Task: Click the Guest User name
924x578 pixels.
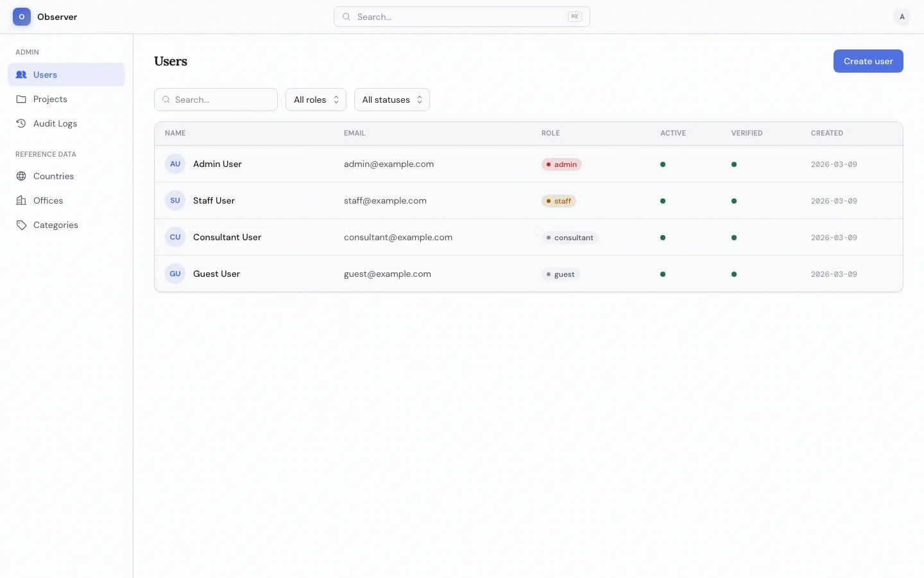Action: point(216,274)
